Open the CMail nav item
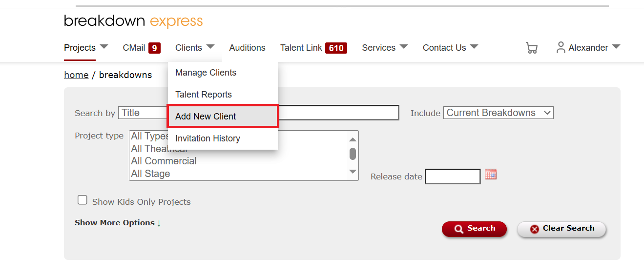 point(134,48)
